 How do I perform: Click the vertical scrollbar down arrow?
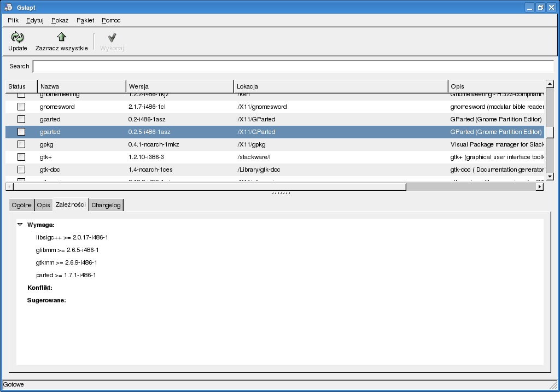pyautogui.click(x=550, y=177)
